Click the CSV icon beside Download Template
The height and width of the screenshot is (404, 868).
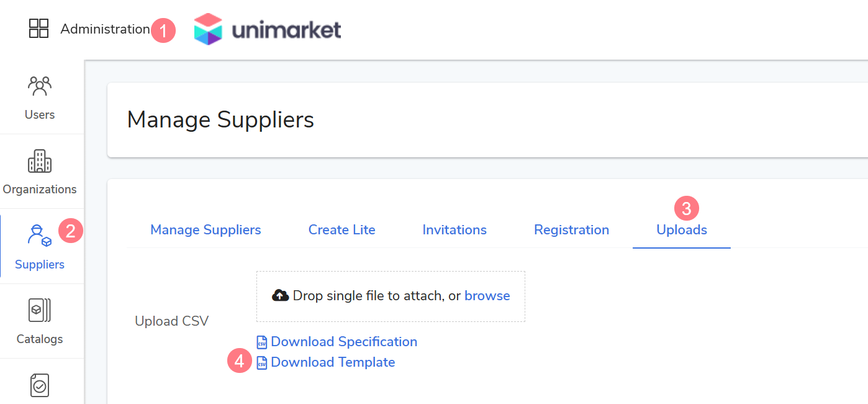262,363
